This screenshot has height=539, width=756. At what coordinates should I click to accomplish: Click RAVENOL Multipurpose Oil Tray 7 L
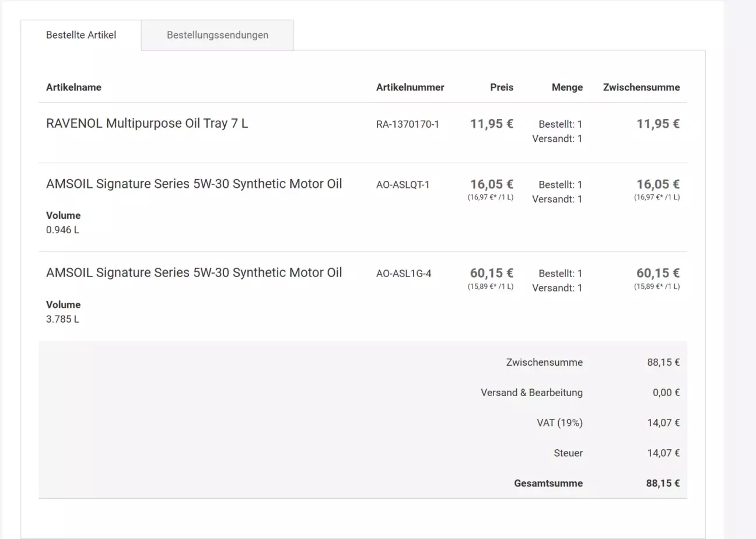click(147, 124)
